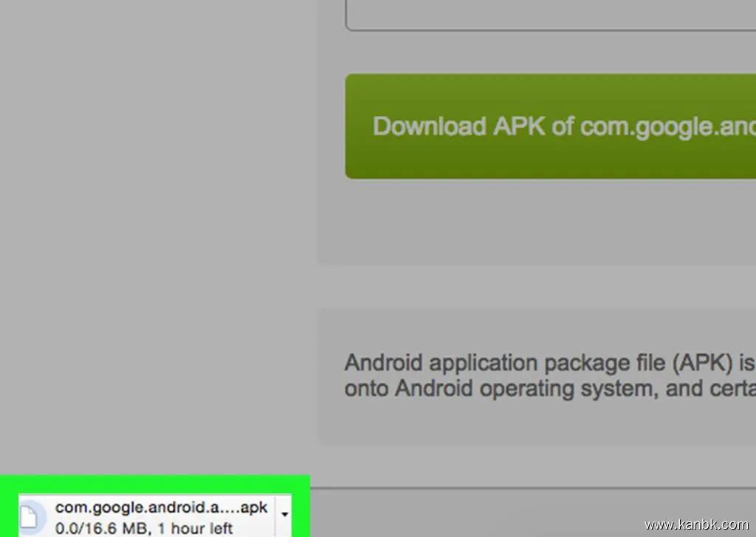Focus the text box above the Download button
Screen dimensions: 756x537
(x=550, y=15)
